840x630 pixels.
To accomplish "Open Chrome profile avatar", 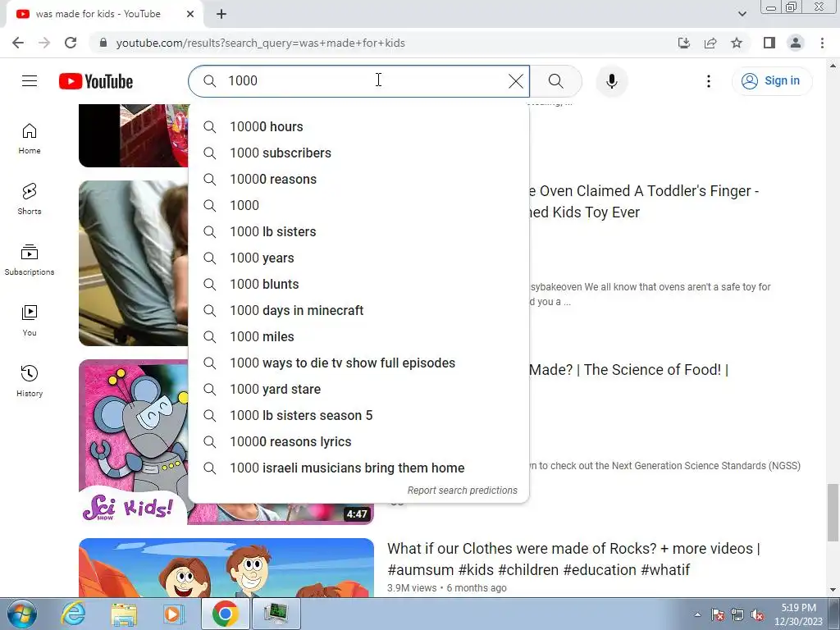I will [796, 43].
